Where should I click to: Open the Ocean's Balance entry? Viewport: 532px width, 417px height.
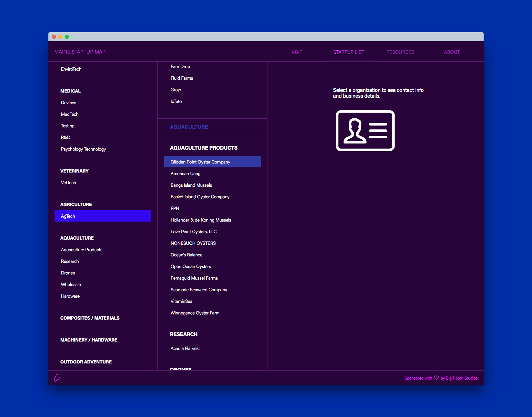click(x=186, y=255)
